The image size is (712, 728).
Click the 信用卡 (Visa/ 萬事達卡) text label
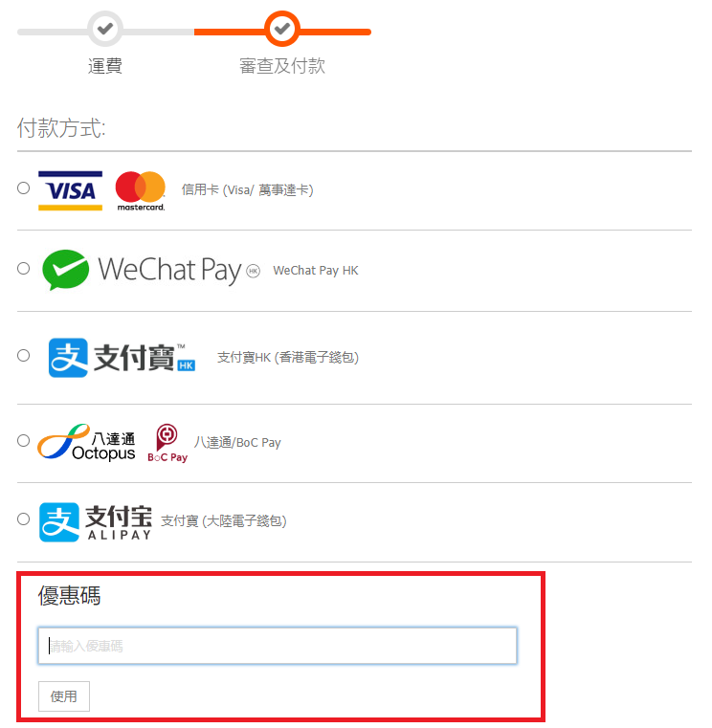pyautogui.click(x=248, y=190)
